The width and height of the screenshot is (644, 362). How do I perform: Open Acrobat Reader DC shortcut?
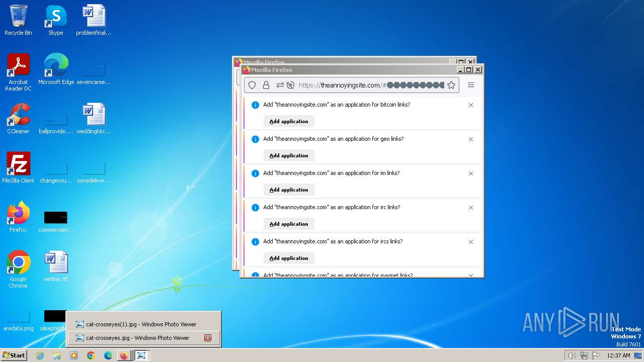pyautogui.click(x=18, y=72)
